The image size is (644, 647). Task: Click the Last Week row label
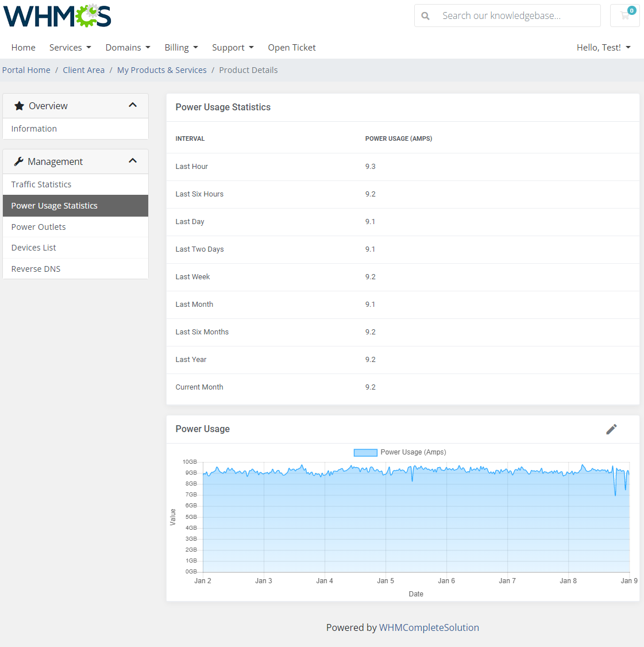192,277
